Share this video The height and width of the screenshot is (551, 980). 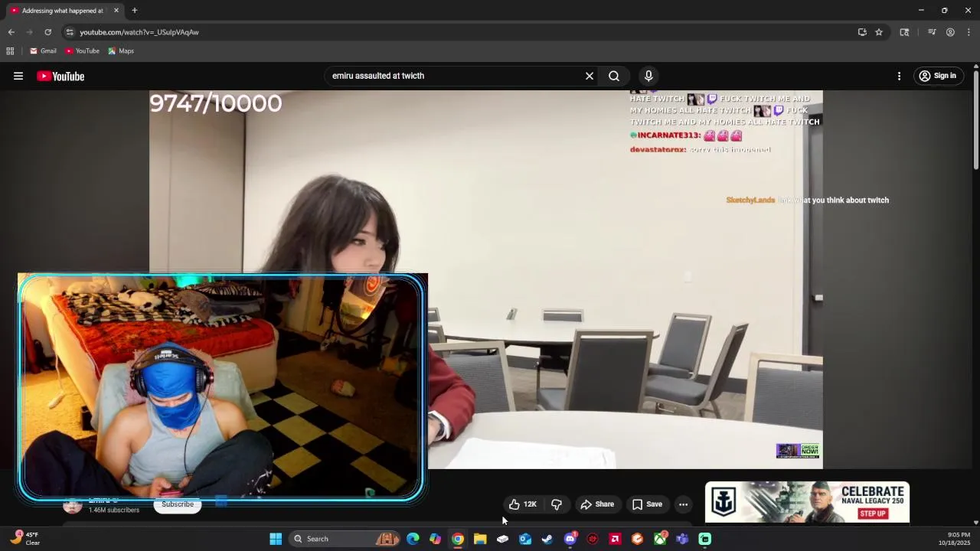597,504
